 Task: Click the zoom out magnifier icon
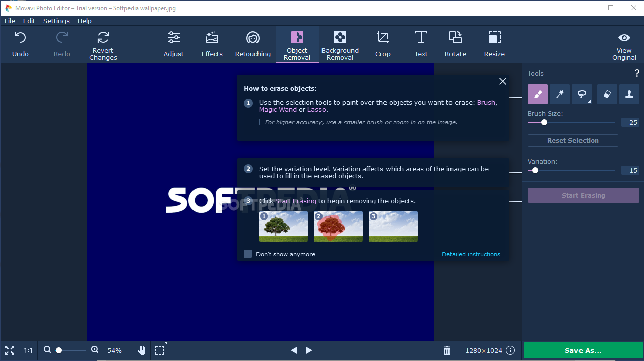click(47, 350)
